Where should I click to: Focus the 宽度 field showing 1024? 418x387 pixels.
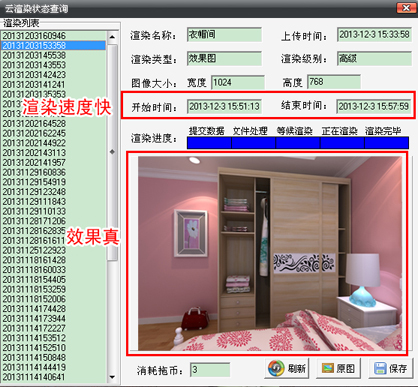[x=238, y=82]
